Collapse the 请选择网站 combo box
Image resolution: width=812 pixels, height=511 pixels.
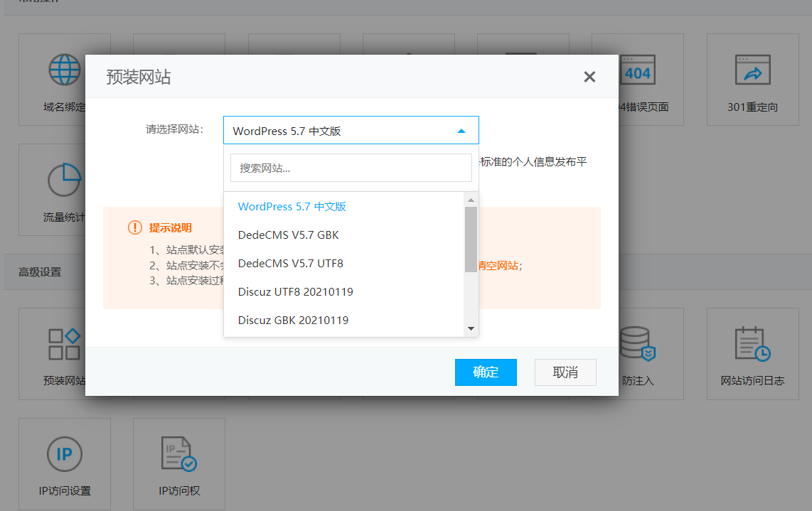(351, 131)
